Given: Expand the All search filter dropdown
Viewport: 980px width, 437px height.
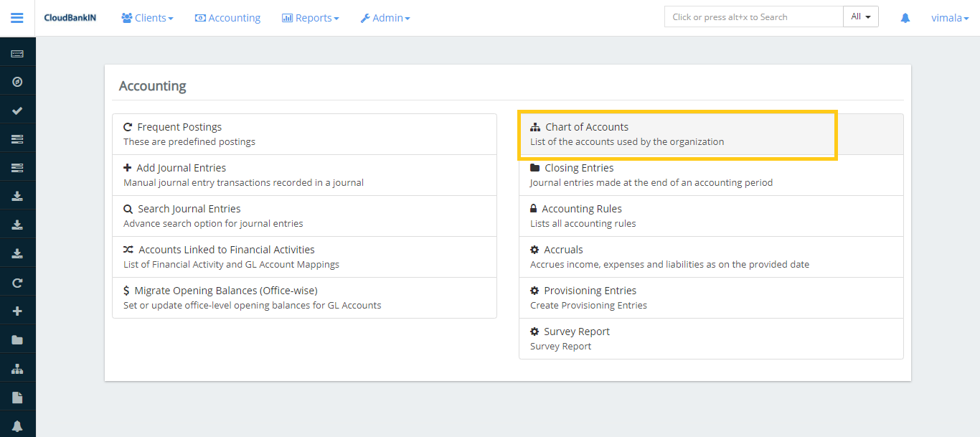Looking at the screenshot, I should pos(860,16).
